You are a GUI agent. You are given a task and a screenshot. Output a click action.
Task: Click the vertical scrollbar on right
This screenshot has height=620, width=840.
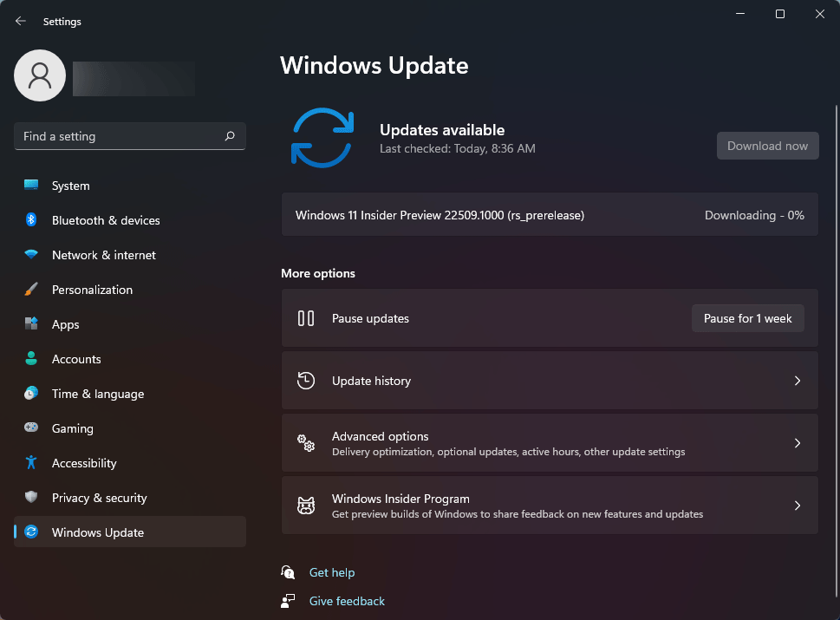pos(837,351)
